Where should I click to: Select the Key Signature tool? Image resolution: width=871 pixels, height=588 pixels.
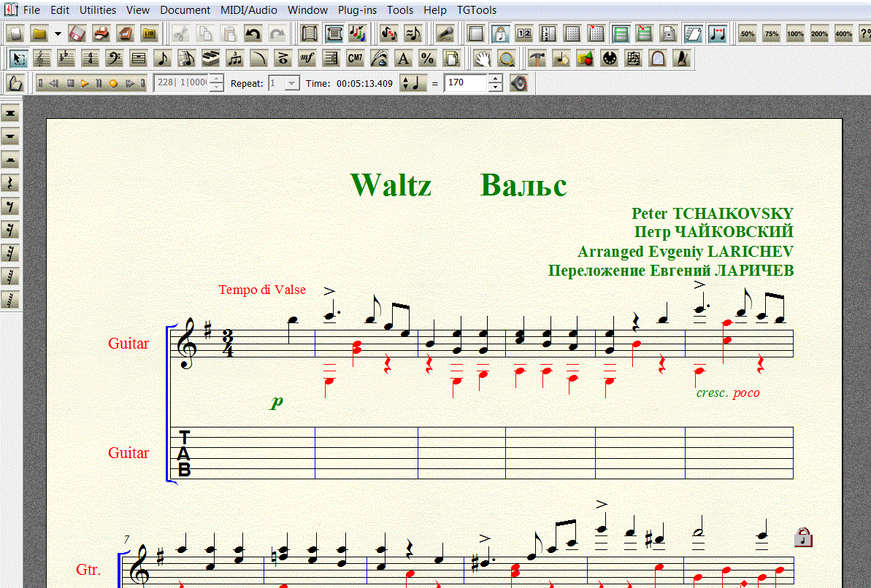[x=66, y=58]
